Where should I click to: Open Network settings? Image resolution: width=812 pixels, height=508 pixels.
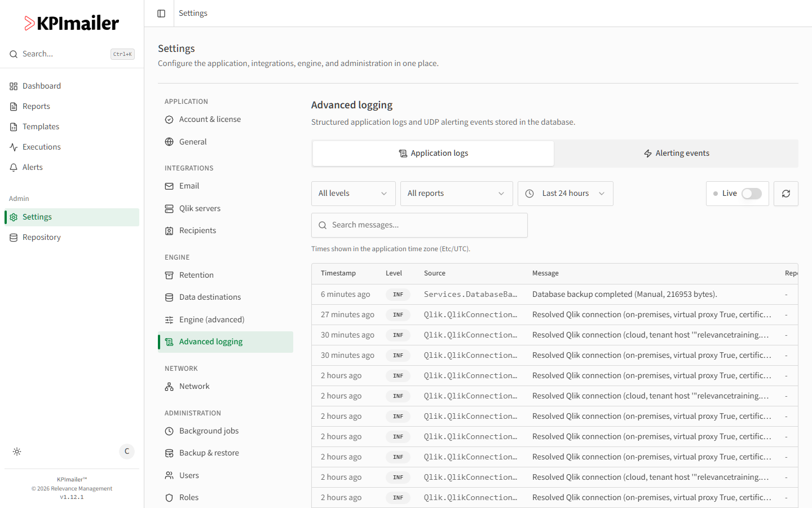[226, 386]
